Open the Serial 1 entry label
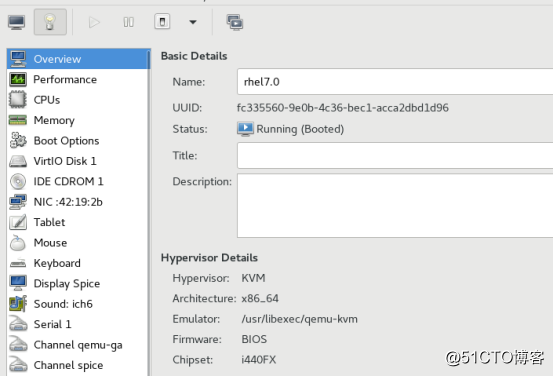The width and height of the screenshot is (554, 376). [52, 324]
